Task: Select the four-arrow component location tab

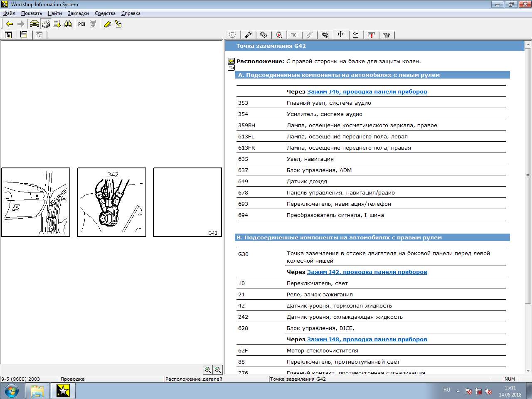Action: click(340, 34)
